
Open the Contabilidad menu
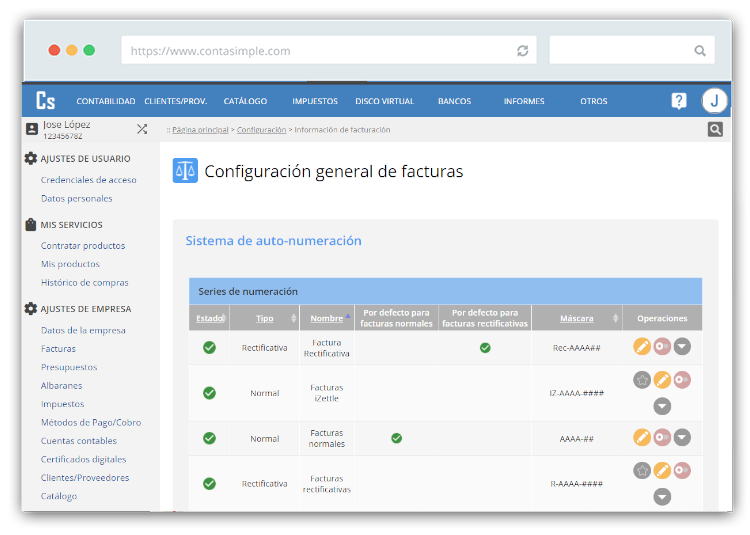[106, 101]
